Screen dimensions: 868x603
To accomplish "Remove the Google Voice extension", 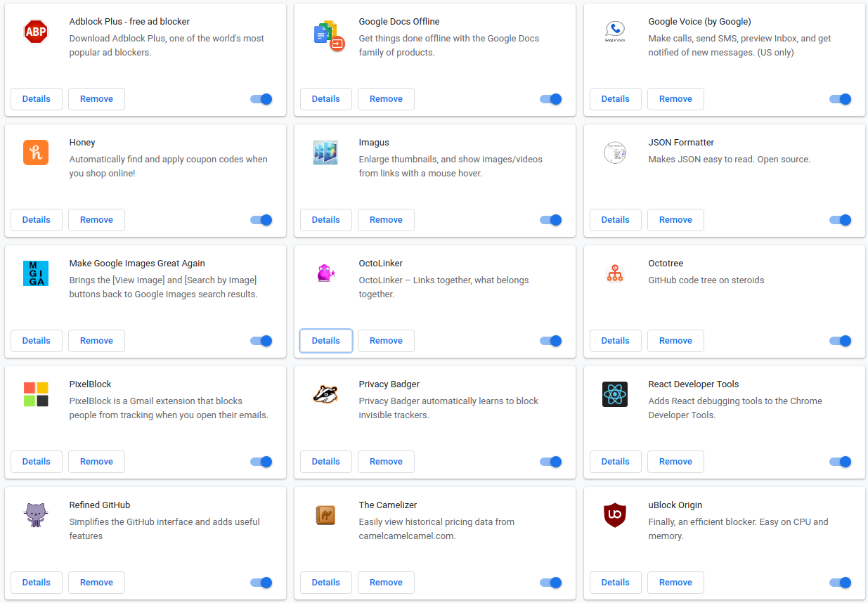I will pyautogui.click(x=675, y=99).
